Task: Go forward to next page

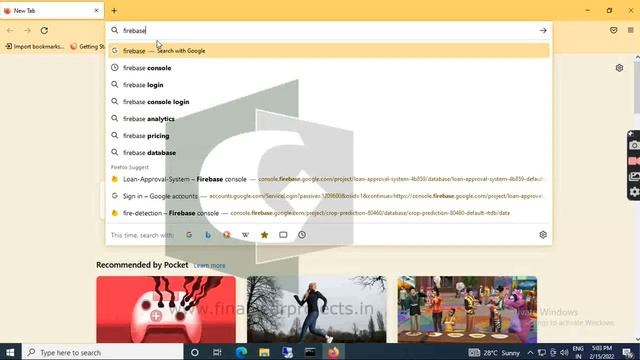Action: [27, 30]
